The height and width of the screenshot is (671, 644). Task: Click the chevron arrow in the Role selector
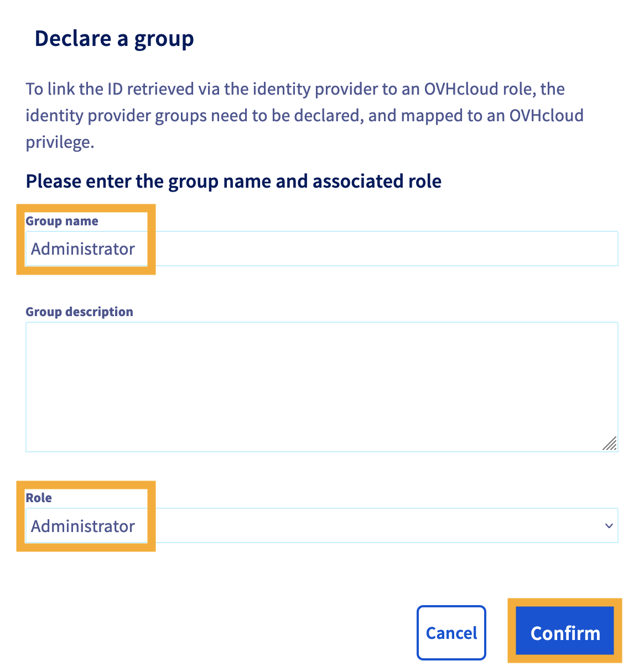pos(609,525)
